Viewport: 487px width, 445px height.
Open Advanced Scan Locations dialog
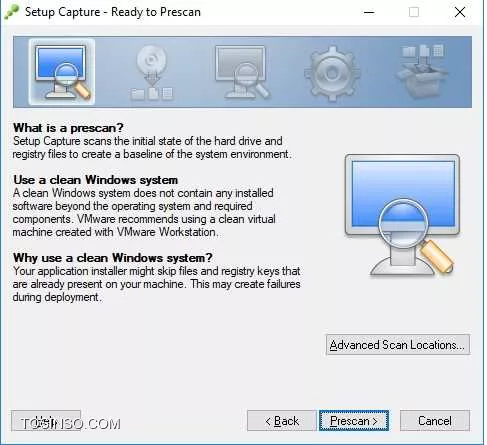coord(398,345)
